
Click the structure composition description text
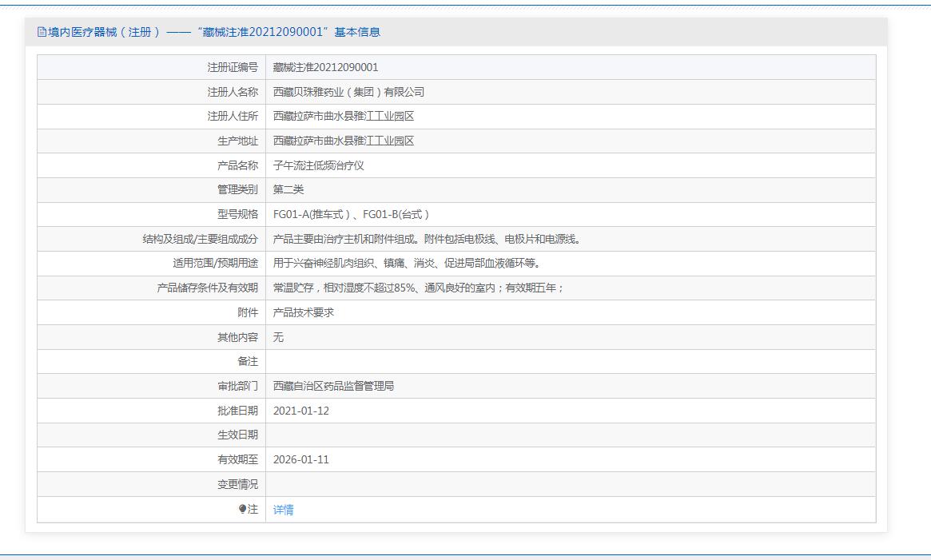pyautogui.click(x=426, y=239)
